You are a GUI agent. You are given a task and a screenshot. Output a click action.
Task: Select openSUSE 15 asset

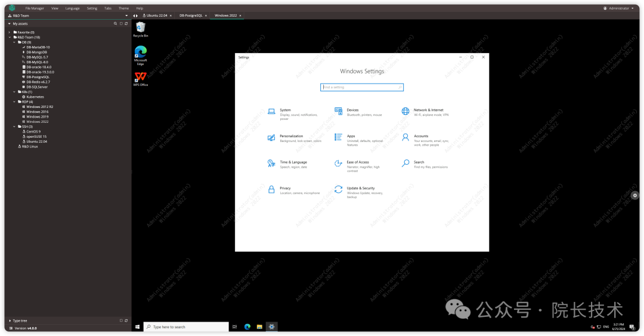[36, 137]
